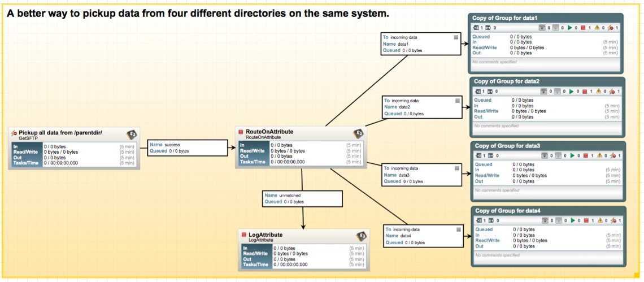Click the red stopped icon in data4 group
Image resolution: width=644 pixels, height=282 pixels.
(586, 221)
